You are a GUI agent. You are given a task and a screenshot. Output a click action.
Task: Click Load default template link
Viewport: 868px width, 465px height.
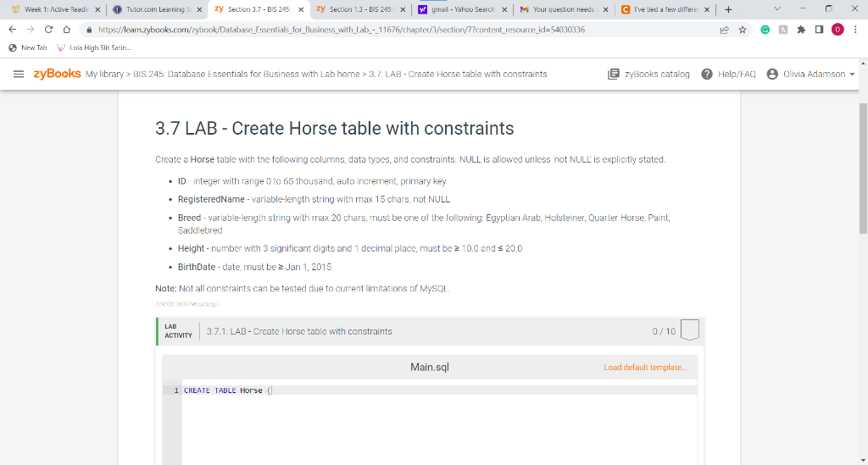click(645, 367)
